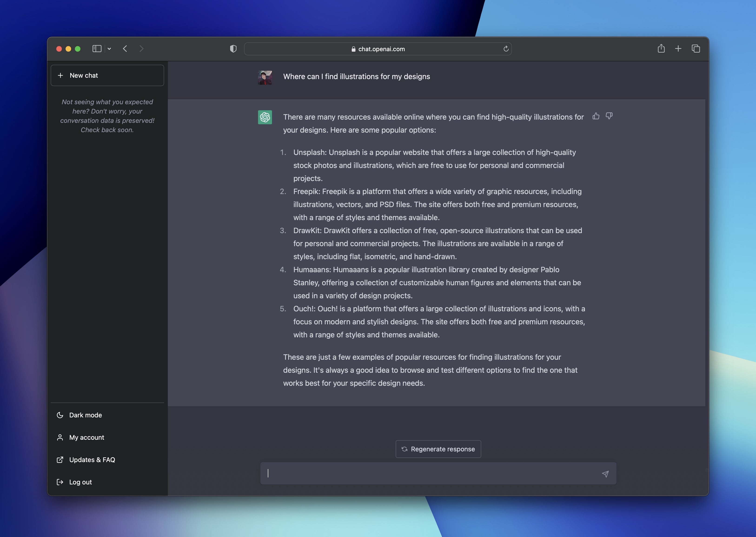
Task: Click the thumbs up feedback icon
Action: click(x=596, y=116)
